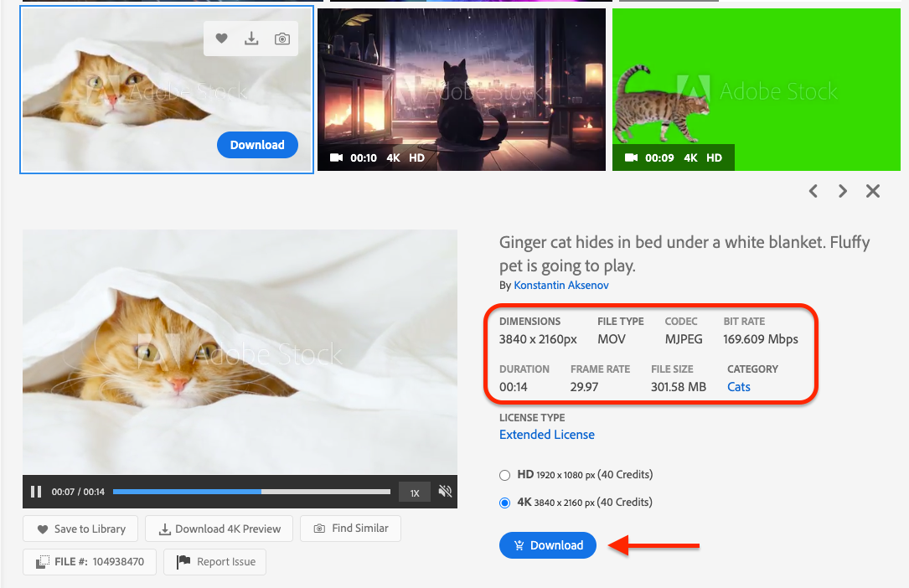Open the Cats category link
This screenshot has height=588, width=909.
pyautogui.click(x=739, y=387)
